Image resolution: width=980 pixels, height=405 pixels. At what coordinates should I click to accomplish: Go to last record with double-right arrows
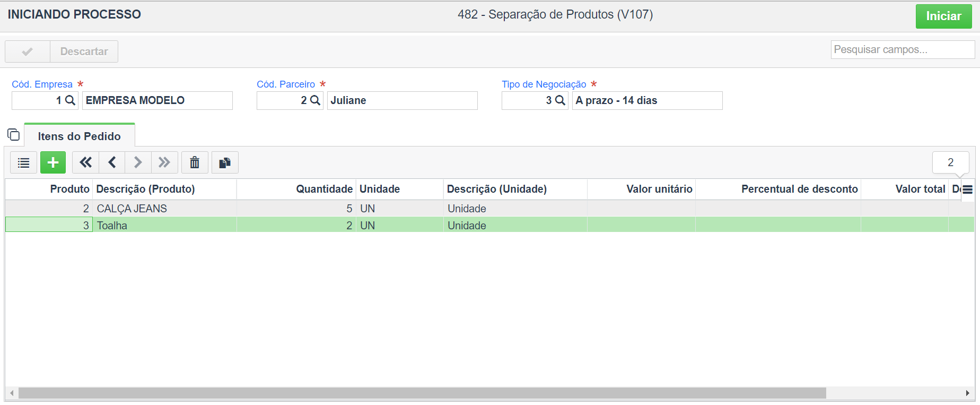click(x=164, y=162)
